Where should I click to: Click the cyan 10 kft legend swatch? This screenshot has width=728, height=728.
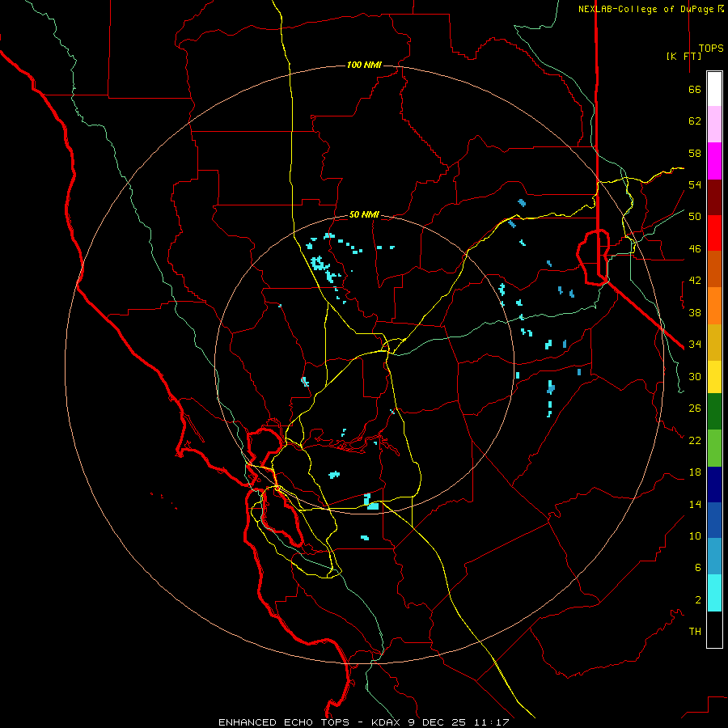click(x=714, y=593)
